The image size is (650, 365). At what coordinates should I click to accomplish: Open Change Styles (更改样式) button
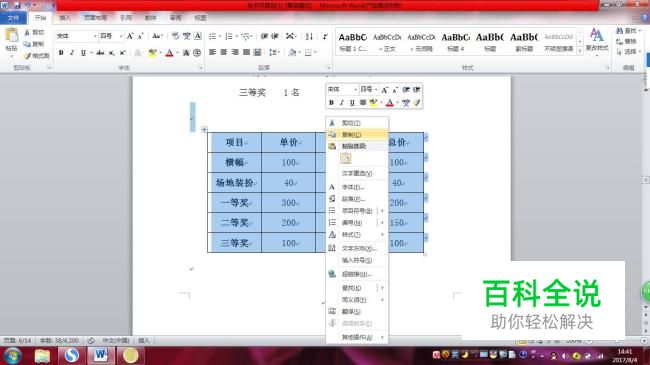pos(597,41)
